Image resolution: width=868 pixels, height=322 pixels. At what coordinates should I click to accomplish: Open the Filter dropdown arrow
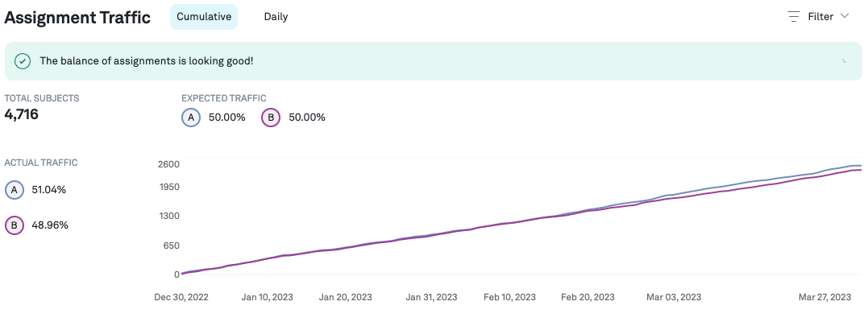click(845, 16)
